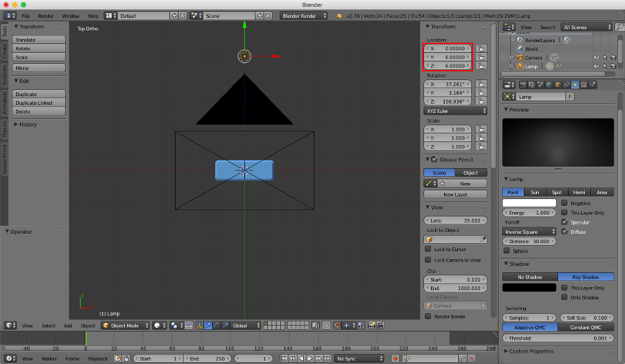Switch lamp type to Sun
The height and width of the screenshot is (364, 625).
pyautogui.click(x=535, y=192)
